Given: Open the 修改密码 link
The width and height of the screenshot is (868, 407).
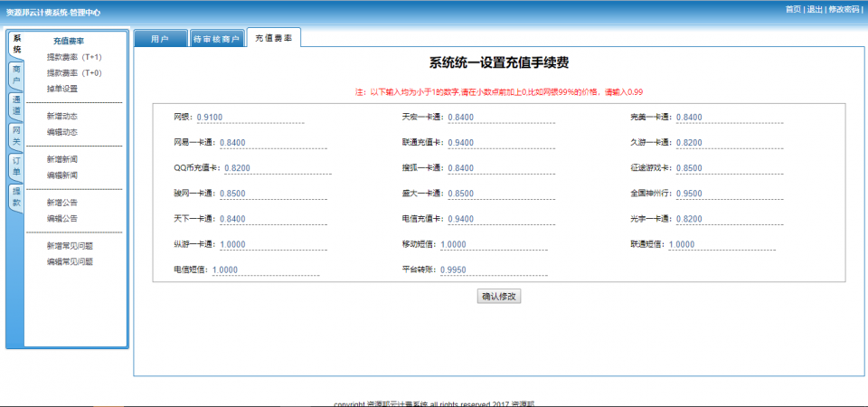Looking at the screenshot, I should click(x=844, y=9).
